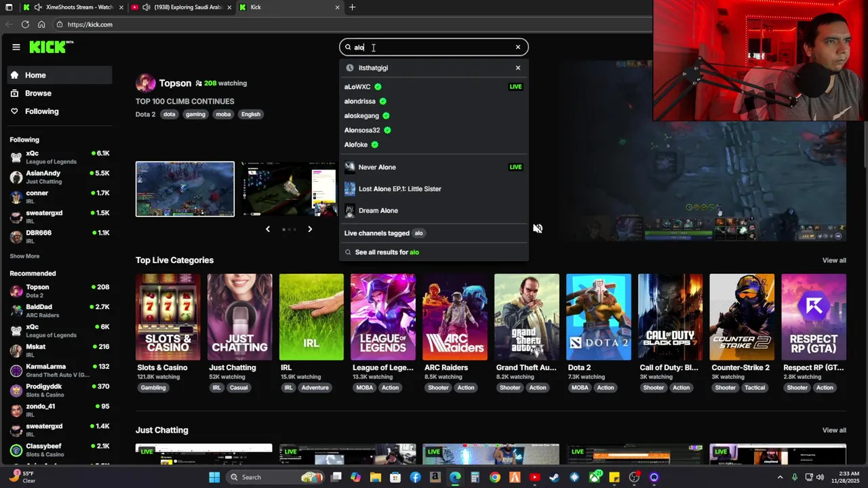Open KarmaLarma in Recommended list
The image size is (868, 488).
tap(59, 370)
